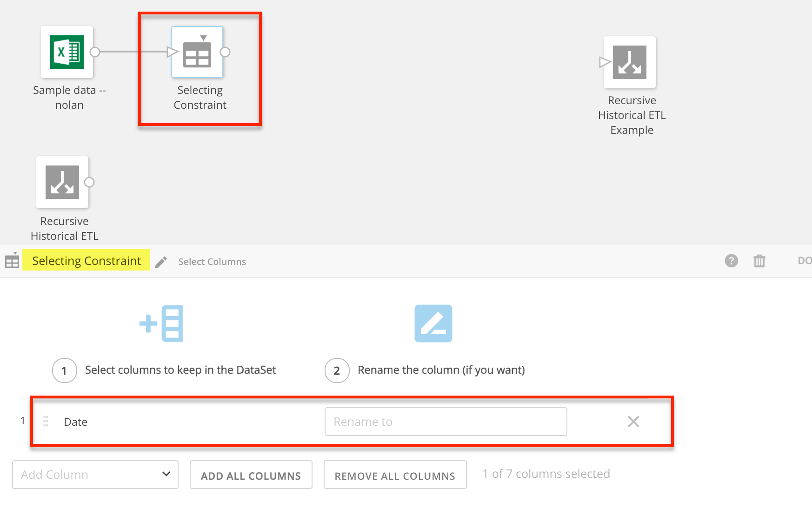
Task: Click REMOVE ALL COLUMNS
Action: (x=395, y=475)
